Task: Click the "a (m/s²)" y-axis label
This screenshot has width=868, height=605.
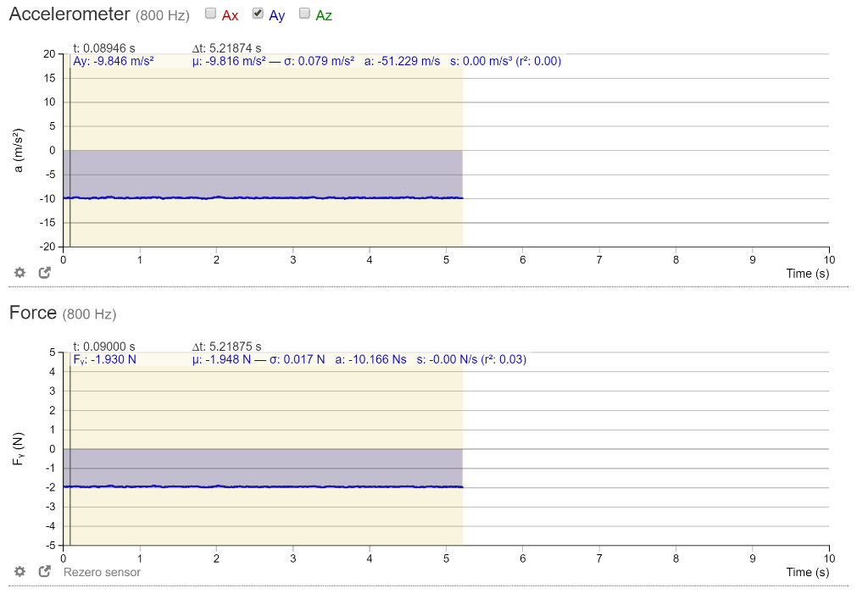Action: [19, 151]
